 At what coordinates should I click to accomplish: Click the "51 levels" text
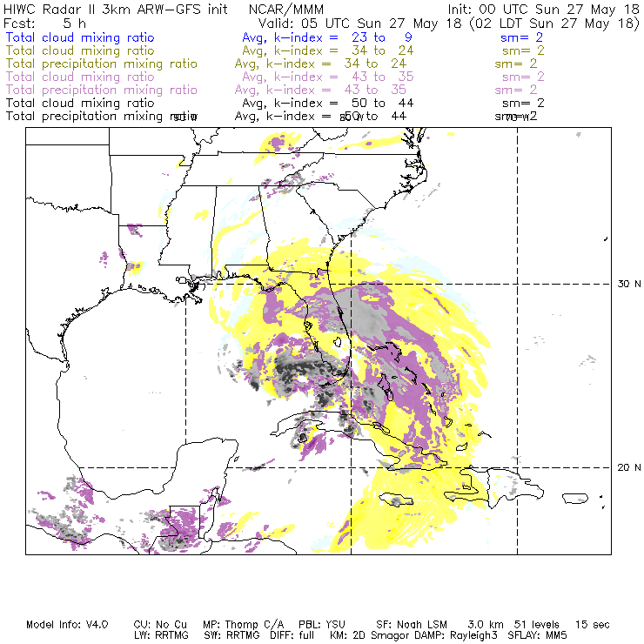pyautogui.click(x=537, y=625)
